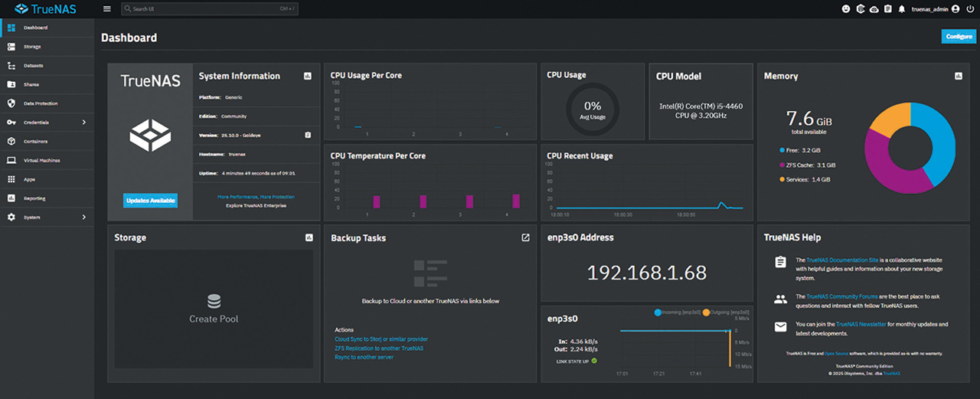Open Memory widget reports chart icon
The image size is (980, 399).
959,77
